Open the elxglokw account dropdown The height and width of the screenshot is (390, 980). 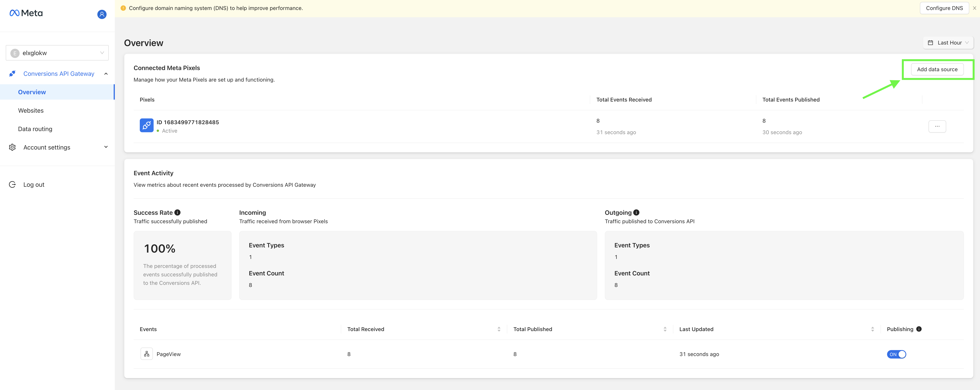(x=57, y=53)
